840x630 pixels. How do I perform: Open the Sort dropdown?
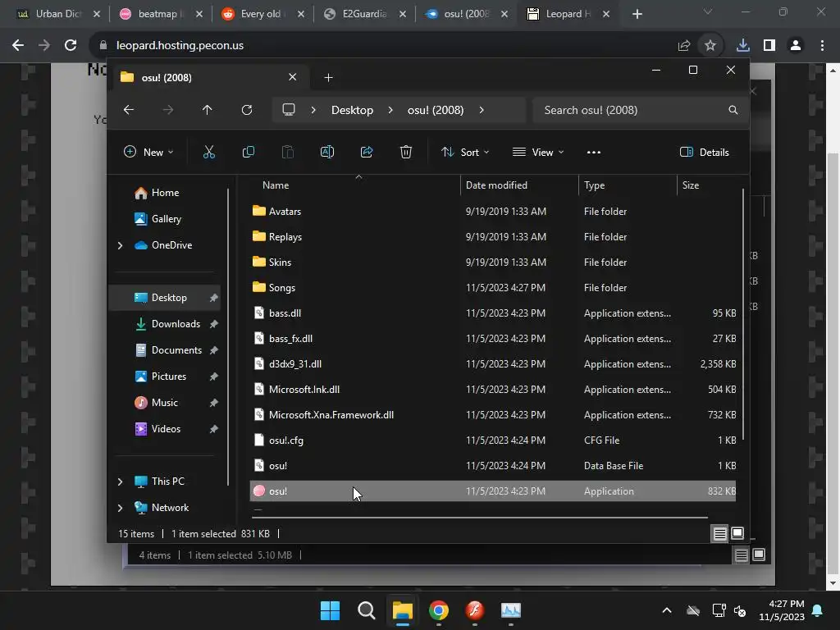pos(465,152)
